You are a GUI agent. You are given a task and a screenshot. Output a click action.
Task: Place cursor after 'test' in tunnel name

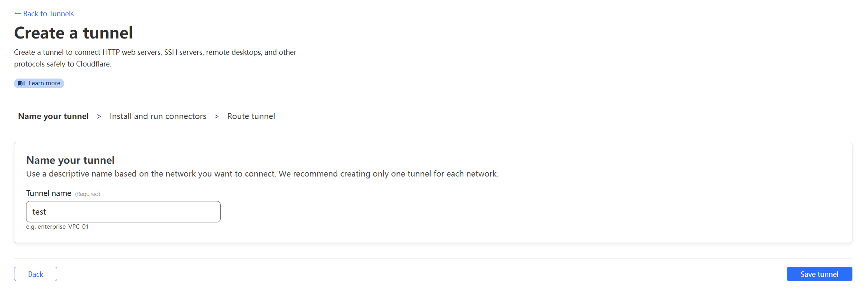pos(47,212)
